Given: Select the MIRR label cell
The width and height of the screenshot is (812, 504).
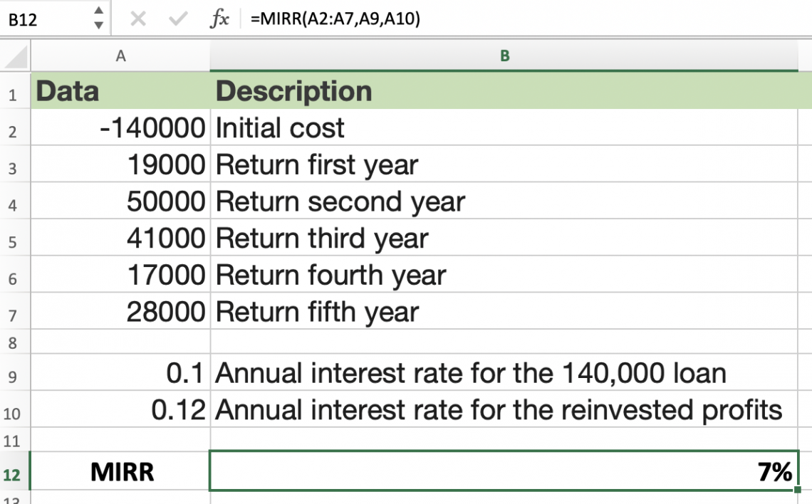Looking at the screenshot, I should [x=120, y=471].
